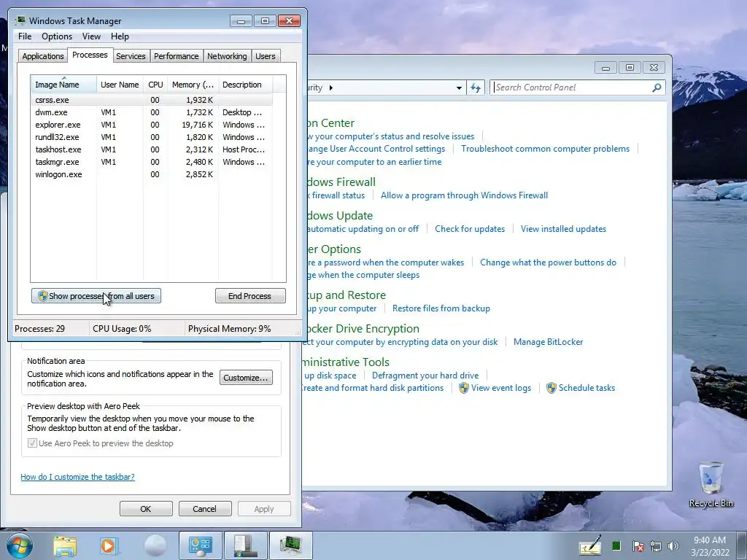Select the winlogon.exe process row
Screen dimensions: 747x560
pyautogui.click(x=152, y=174)
